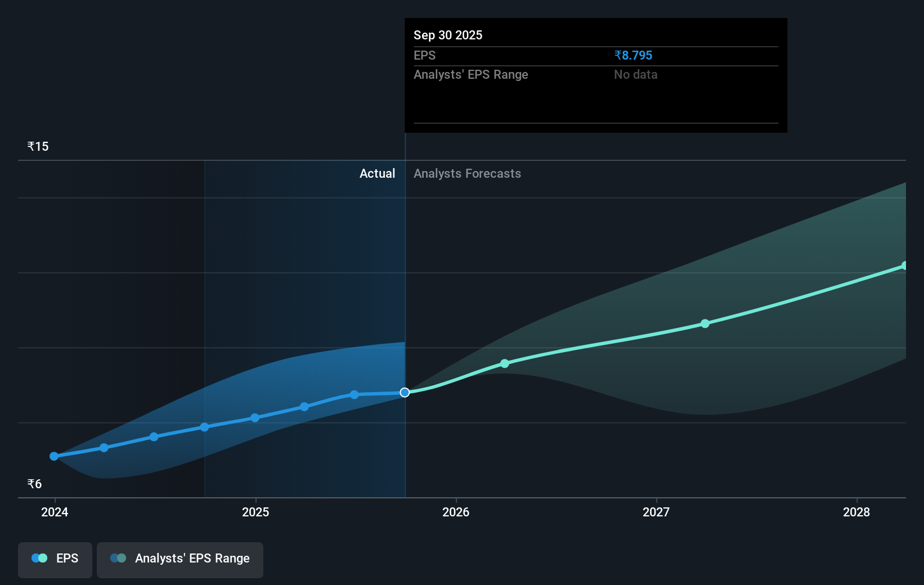Click the mid-2025 EPS data point

304,407
